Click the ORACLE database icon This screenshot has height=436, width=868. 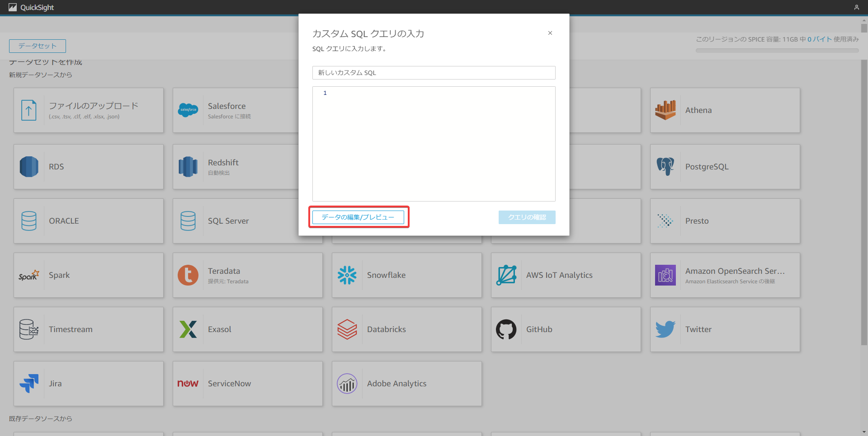[x=29, y=221]
